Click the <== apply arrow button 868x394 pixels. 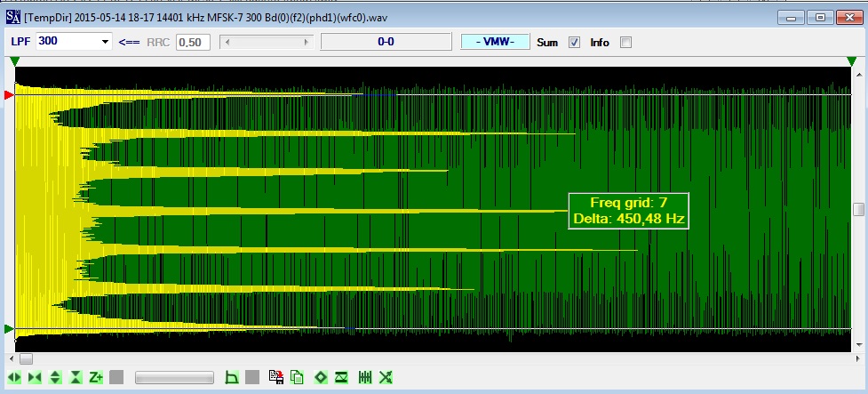pos(129,42)
